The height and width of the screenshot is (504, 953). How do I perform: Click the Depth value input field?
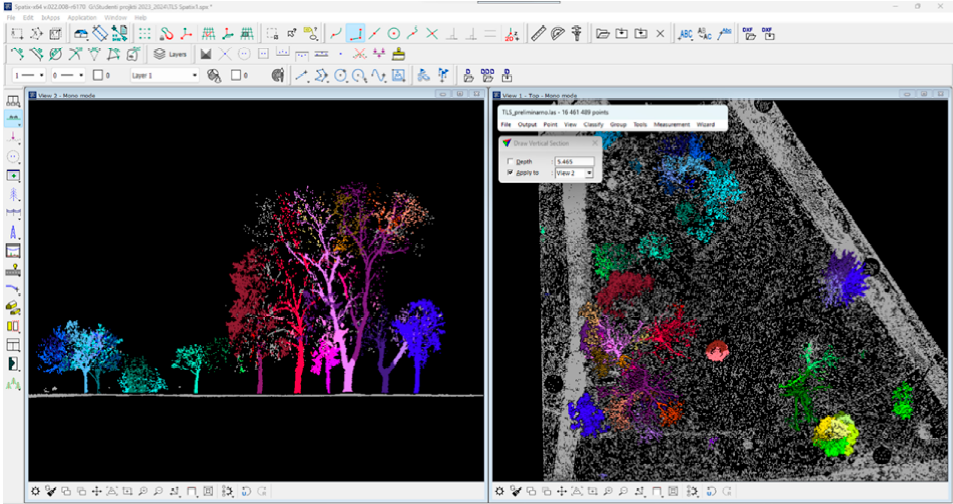tap(573, 161)
